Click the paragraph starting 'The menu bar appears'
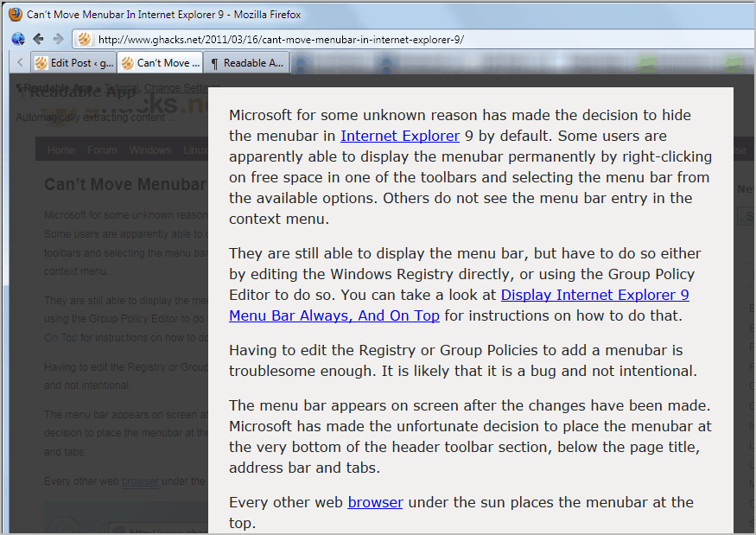The image size is (756, 535). tap(470, 436)
